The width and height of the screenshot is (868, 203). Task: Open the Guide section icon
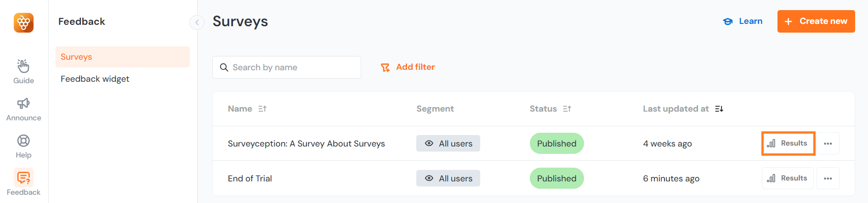[23, 67]
